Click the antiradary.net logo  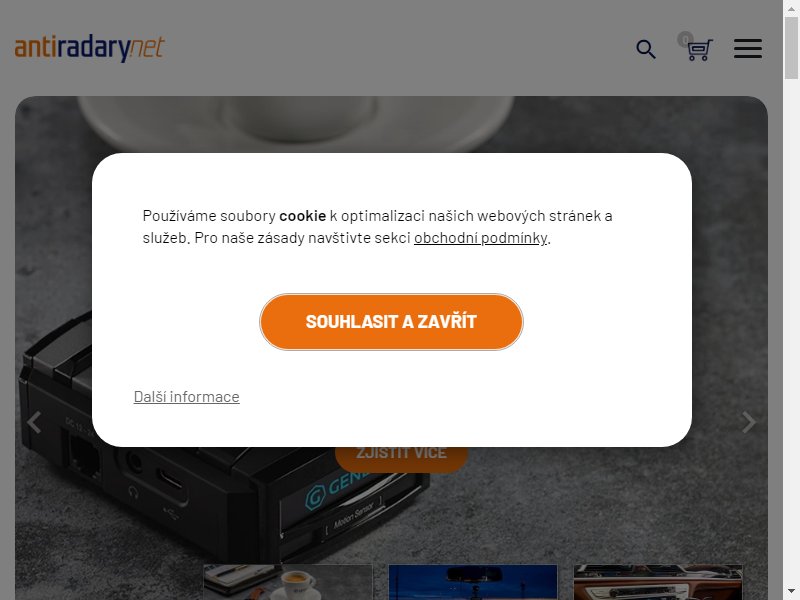(90, 49)
